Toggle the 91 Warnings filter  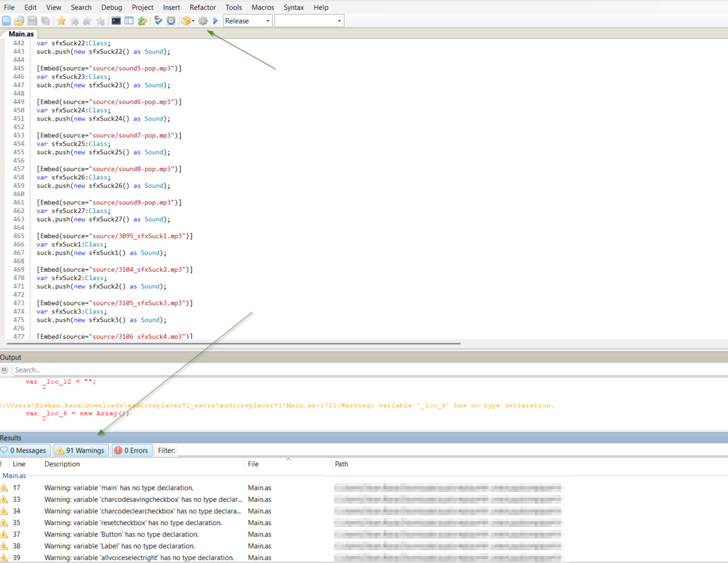coord(81,451)
